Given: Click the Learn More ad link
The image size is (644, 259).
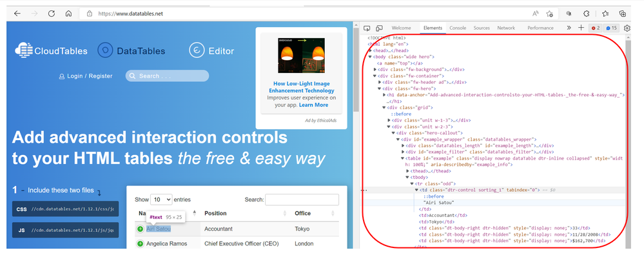Looking at the screenshot, I should [x=313, y=105].
